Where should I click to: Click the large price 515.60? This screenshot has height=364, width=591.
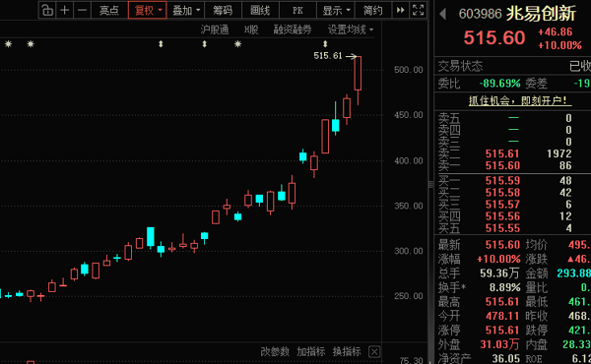coord(494,37)
